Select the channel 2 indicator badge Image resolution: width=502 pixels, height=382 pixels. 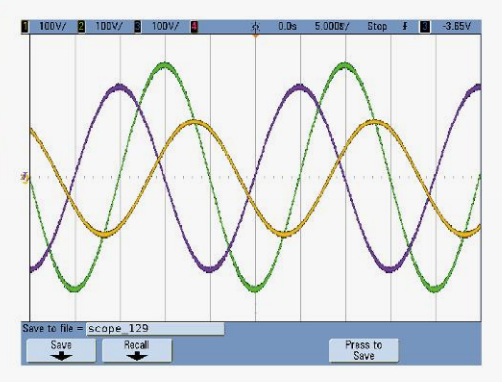[x=81, y=26]
